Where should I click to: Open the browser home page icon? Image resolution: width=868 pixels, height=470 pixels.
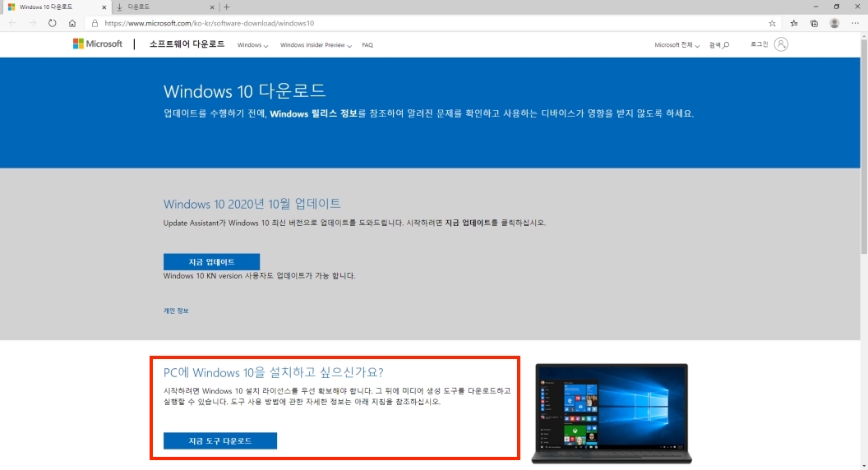[72, 23]
